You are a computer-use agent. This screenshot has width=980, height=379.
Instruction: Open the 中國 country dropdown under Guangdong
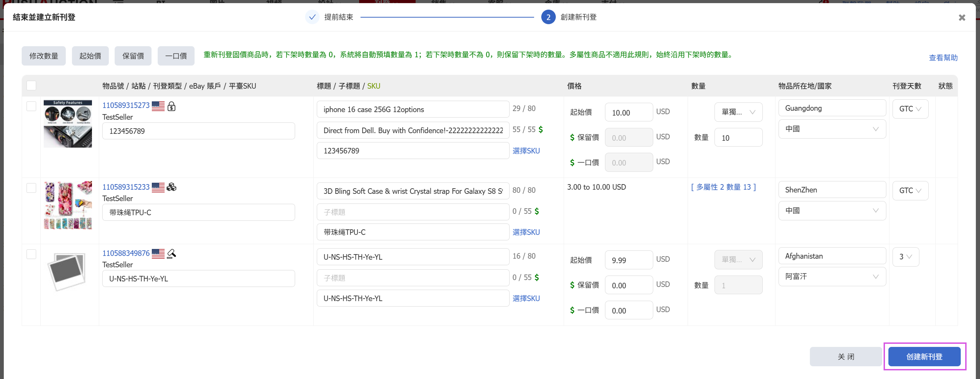832,129
